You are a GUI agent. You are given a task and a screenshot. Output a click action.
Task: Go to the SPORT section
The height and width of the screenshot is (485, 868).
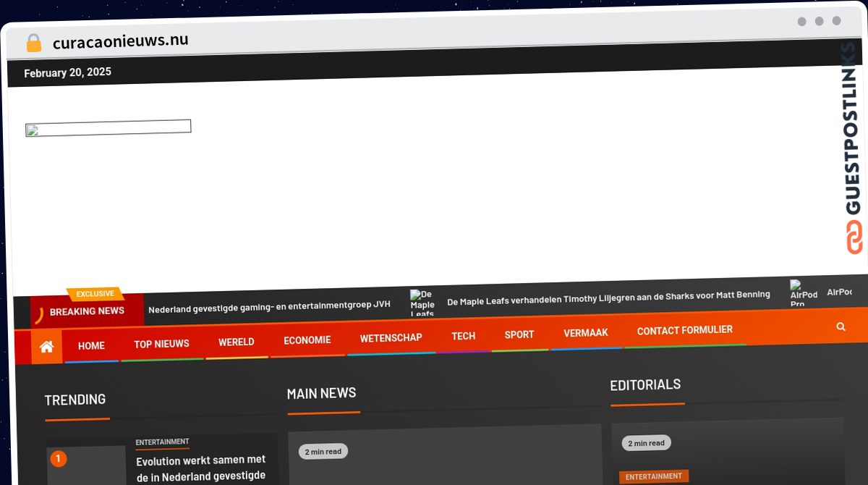pyautogui.click(x=519, y=334)
